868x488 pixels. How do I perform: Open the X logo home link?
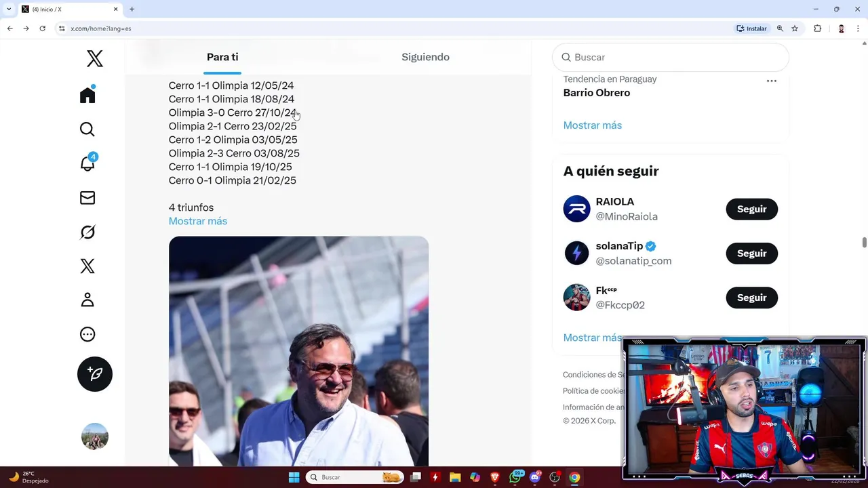pyautogui.click(x=95, y=59)
